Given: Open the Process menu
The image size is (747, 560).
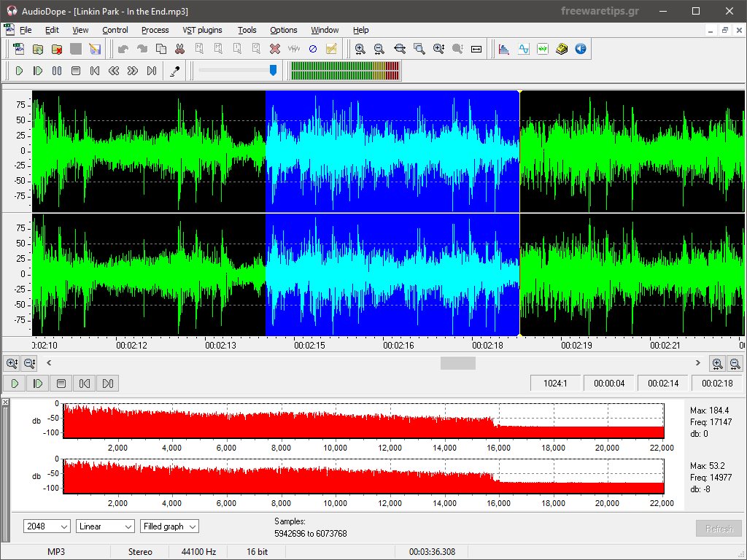Looking at the screenshot, I should click(155, 30).
